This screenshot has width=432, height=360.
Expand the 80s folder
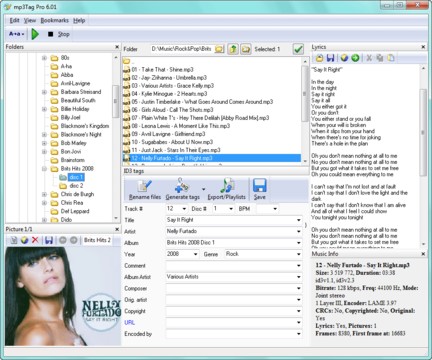coord(44,58)
